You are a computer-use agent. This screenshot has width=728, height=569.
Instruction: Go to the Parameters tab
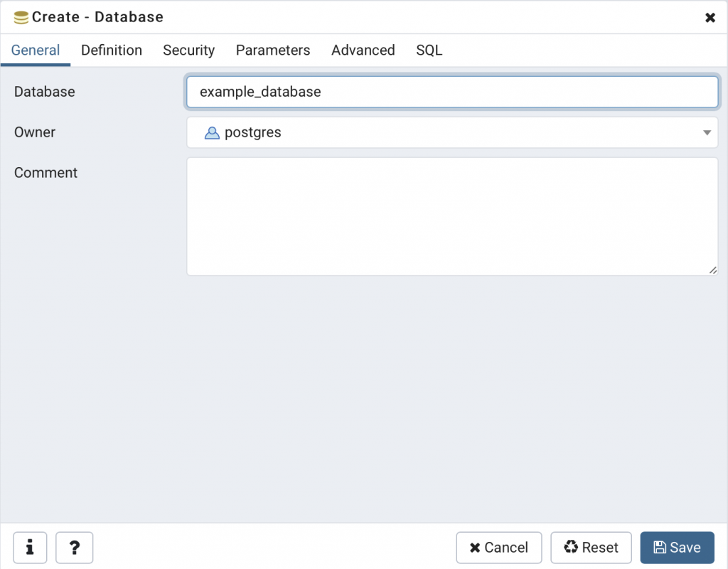tap(273, 50)
